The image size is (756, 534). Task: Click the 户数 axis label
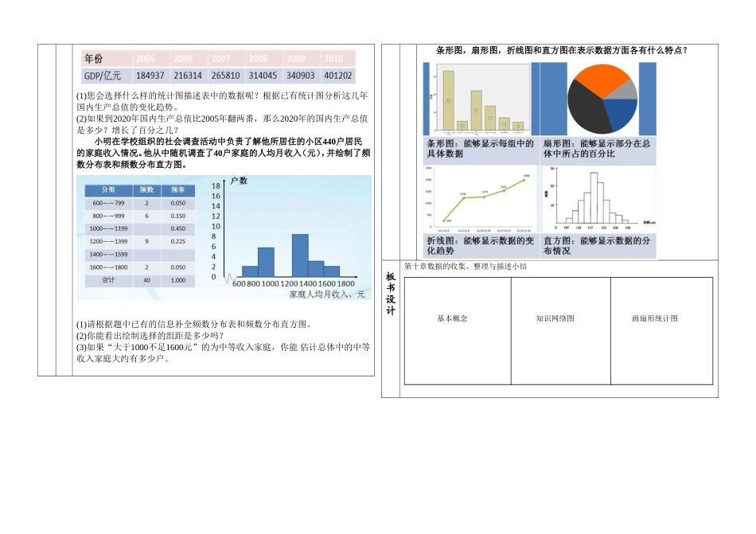[239, 181]
